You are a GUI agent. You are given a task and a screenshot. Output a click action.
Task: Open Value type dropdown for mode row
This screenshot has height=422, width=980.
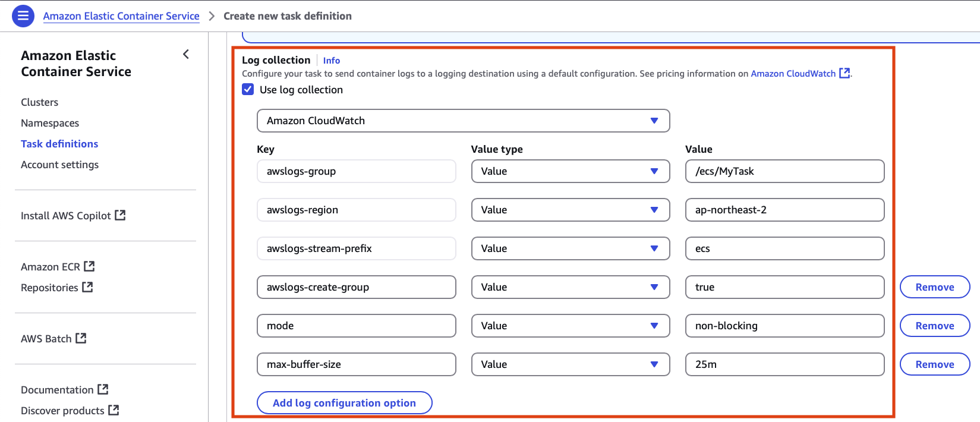coord(571,326)
